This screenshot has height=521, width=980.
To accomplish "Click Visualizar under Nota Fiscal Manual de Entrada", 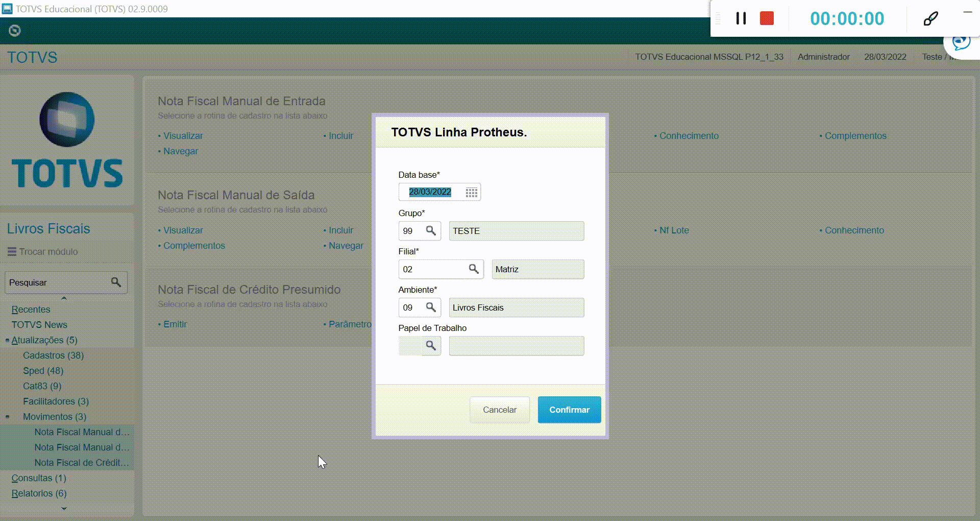I will [183, 136].
